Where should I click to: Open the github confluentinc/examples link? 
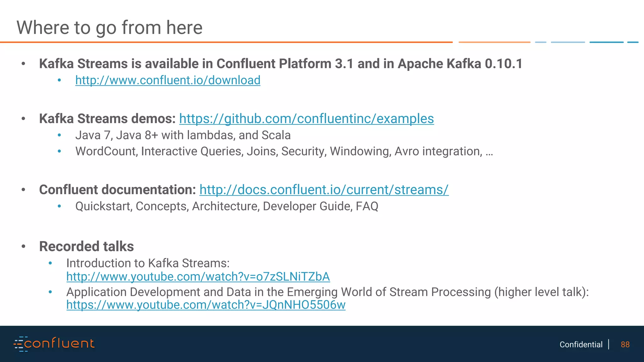(306, 119)
